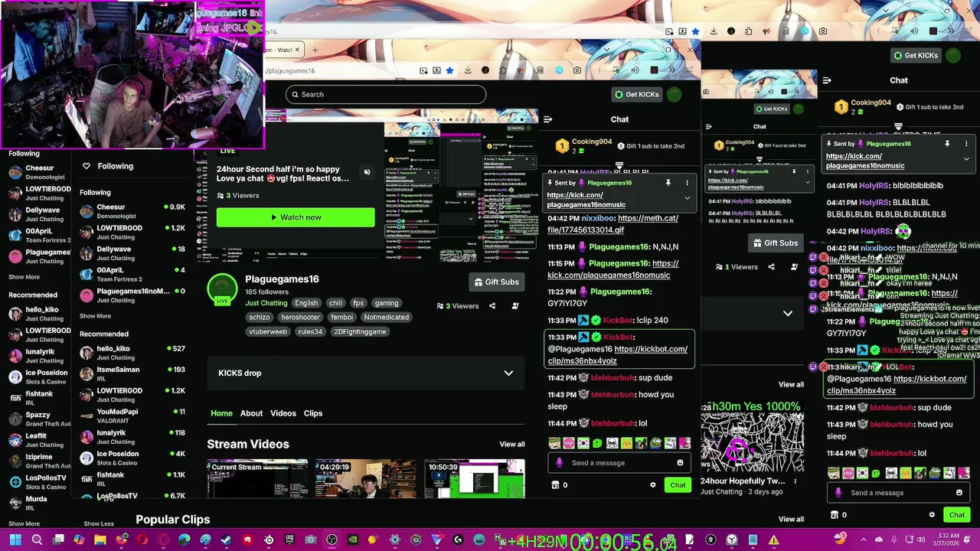The height and width of the screenshot is (551, 980).
Task: Collapse chat icon in main Kick window
Action: pos(547,119)
